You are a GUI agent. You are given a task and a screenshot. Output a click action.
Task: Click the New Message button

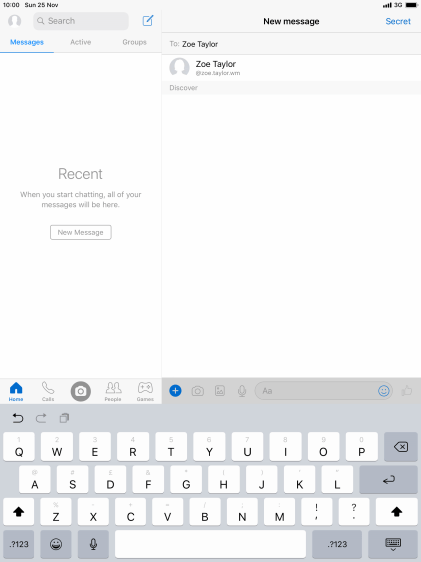(x=81, y=232)
